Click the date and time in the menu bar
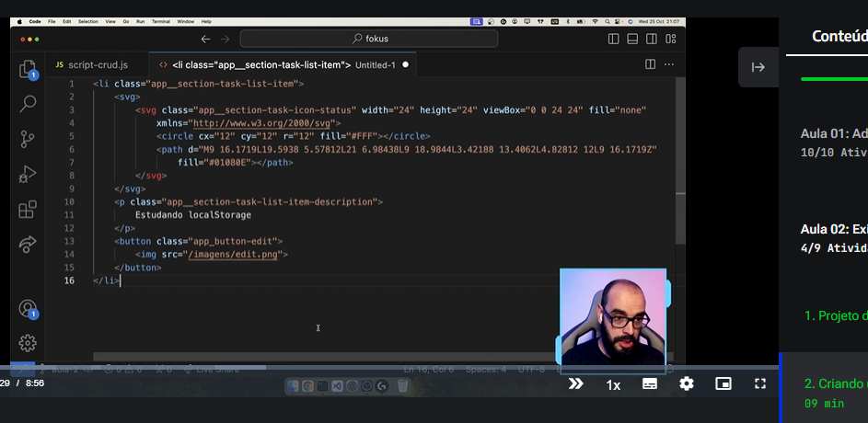 659,21
